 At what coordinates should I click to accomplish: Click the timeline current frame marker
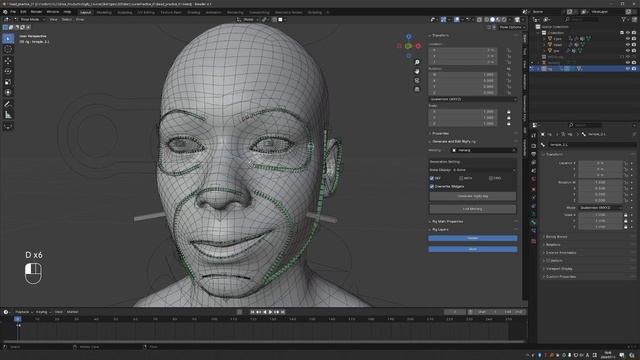(x=18, y=319)
